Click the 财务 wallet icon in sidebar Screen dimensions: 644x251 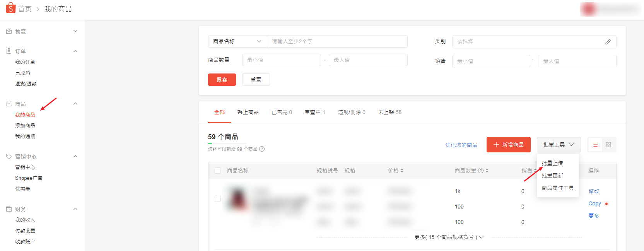point(9,209)
